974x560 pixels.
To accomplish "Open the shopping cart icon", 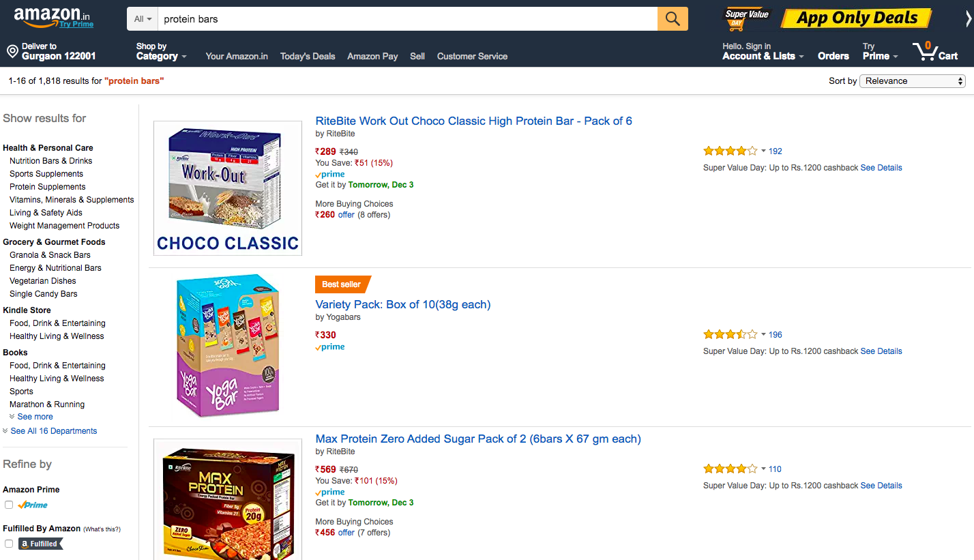I will pyautogui.click(x=926, y=52).
